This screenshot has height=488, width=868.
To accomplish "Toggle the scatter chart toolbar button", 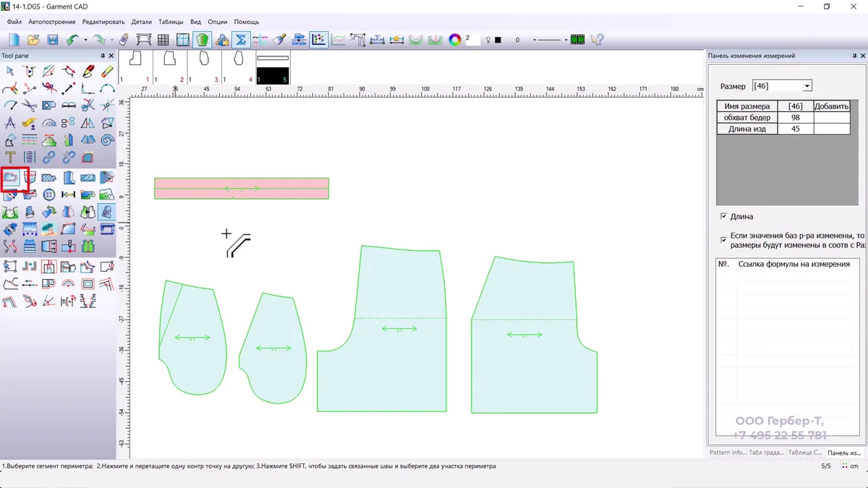I will pyautogui.click(x=318, y=40).
